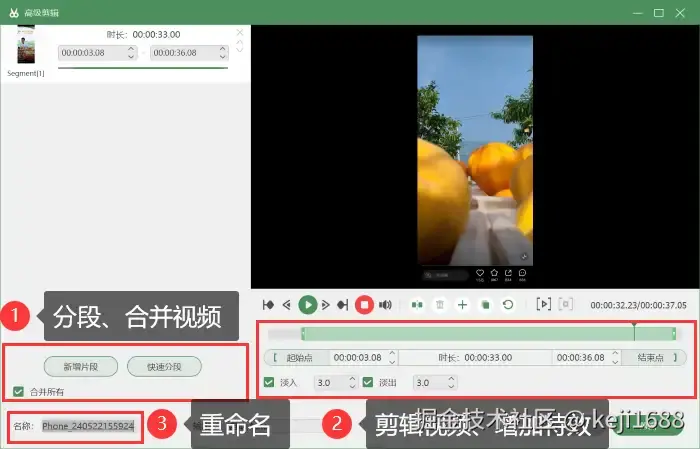
Task: Delete the segment with the trash icon
Action: [x=440, y=305]
